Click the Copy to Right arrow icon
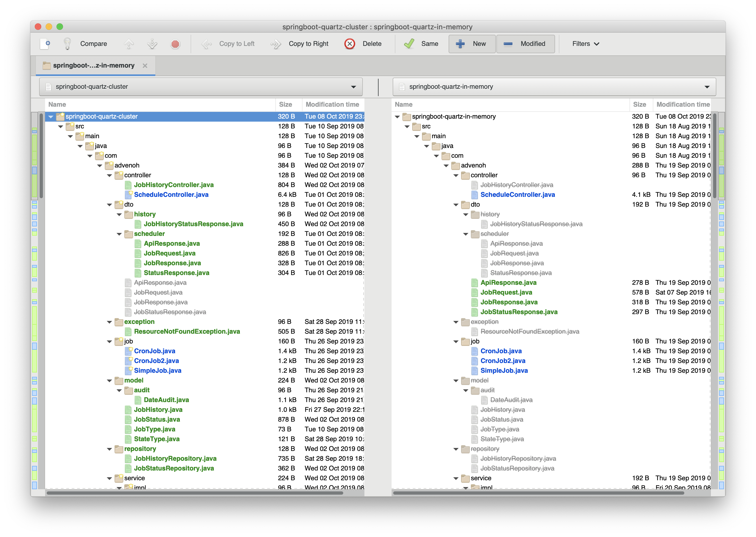Image resolution: width=756 pixels, height=537 pixels. pos(275,44)
